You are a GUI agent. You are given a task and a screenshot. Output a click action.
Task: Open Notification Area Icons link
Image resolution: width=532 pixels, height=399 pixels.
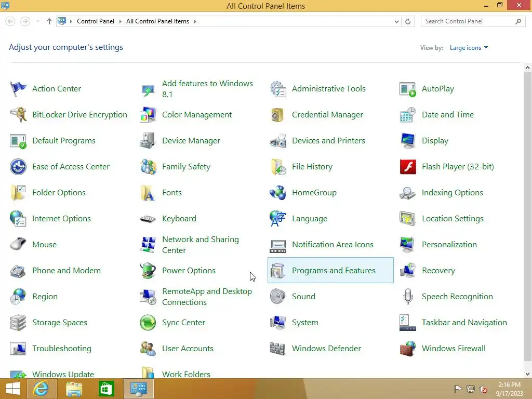point(333,245)
